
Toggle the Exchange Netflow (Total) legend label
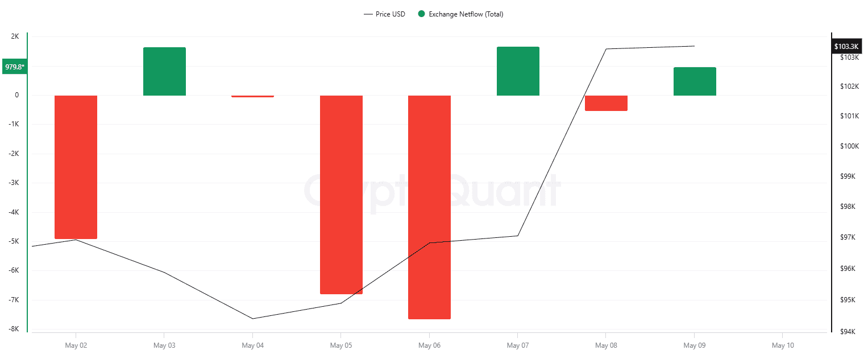(466, 14)
